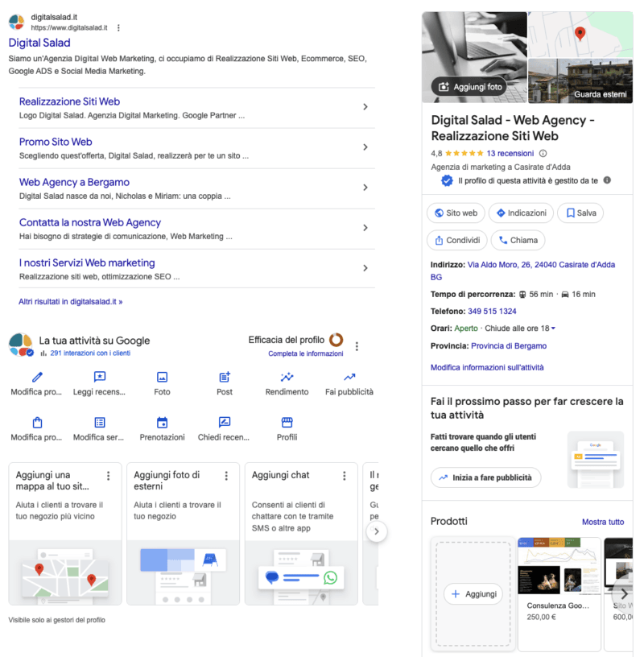
Task: Create a Post via its icon
Action: pos(225,377)
